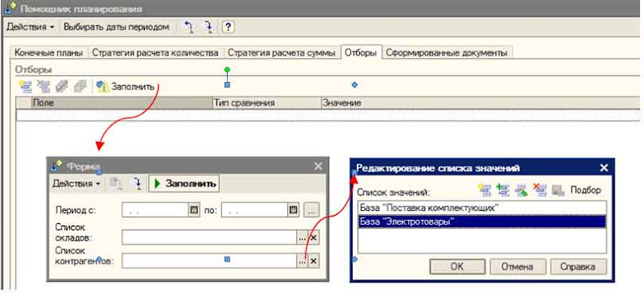Open the Действия menu in the Форма window
Screen dimensions: 644x297
tap(76, 184)
